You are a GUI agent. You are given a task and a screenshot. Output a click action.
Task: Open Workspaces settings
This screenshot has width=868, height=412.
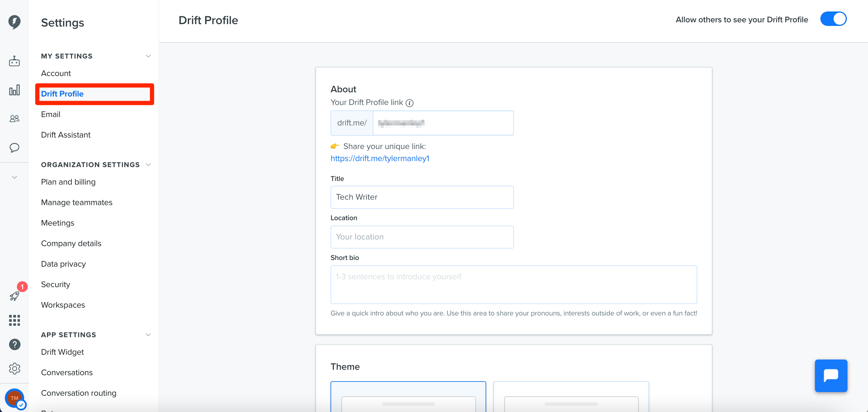point(63,305)
